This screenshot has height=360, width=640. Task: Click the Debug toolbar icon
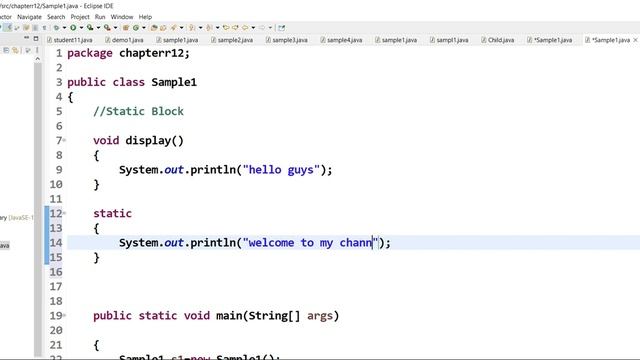56,28
